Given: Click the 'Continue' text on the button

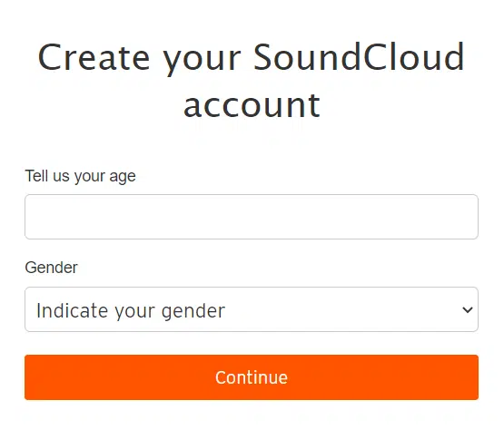Looking at the screenshot, I should (x=252, y=377).
